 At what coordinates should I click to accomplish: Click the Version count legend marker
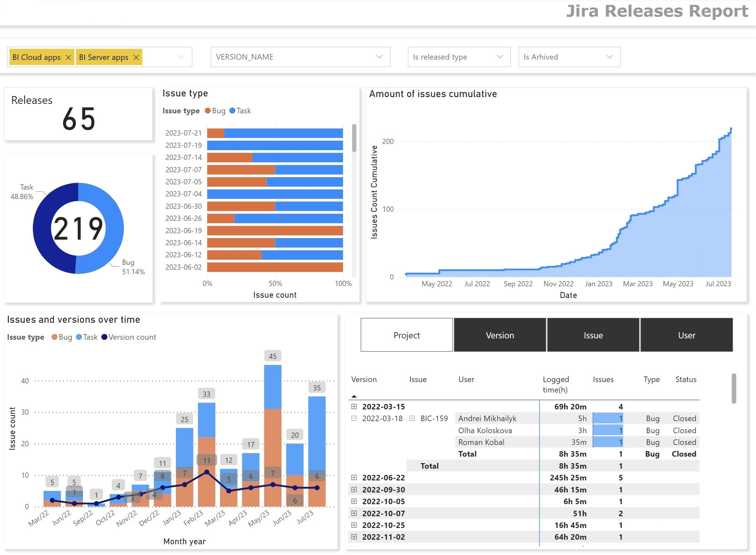[104, 337]
